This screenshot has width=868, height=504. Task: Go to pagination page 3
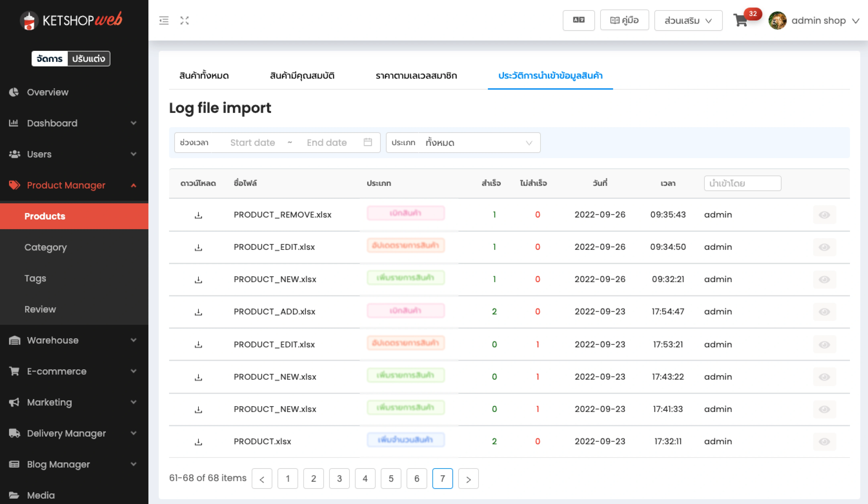[x=339, y=478]
